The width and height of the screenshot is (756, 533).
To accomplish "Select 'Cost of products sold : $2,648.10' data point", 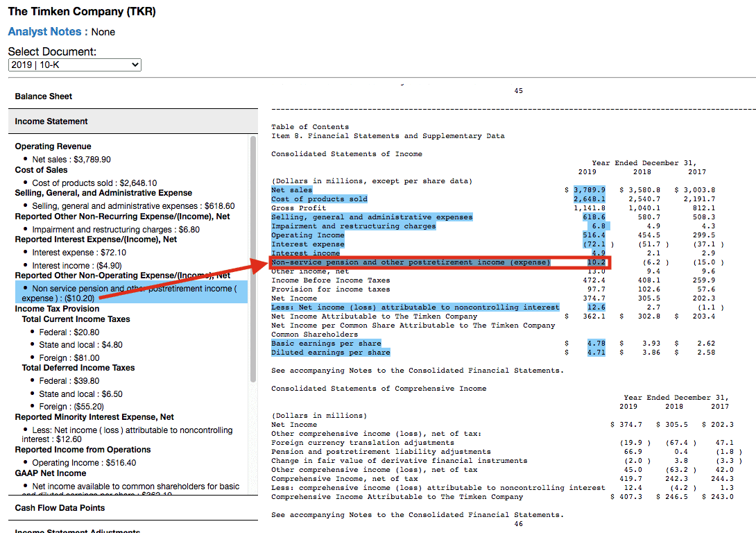I will [94, 183].
